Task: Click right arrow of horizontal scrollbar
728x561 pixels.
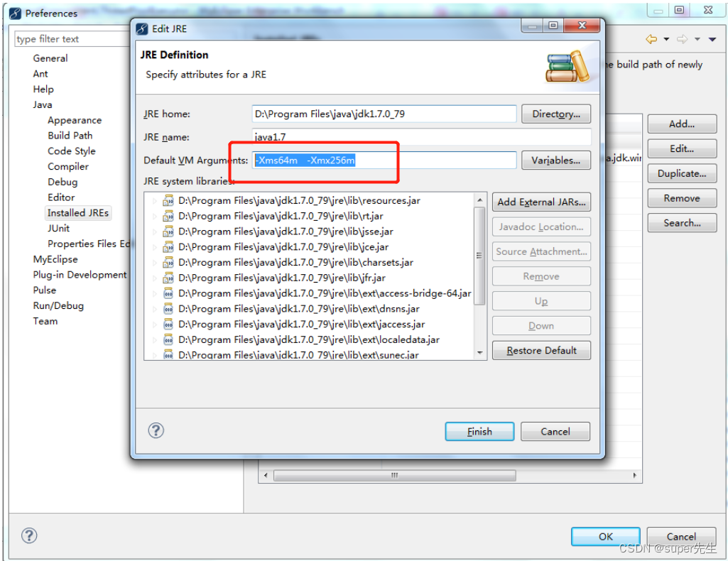Action: coord(635,475)
